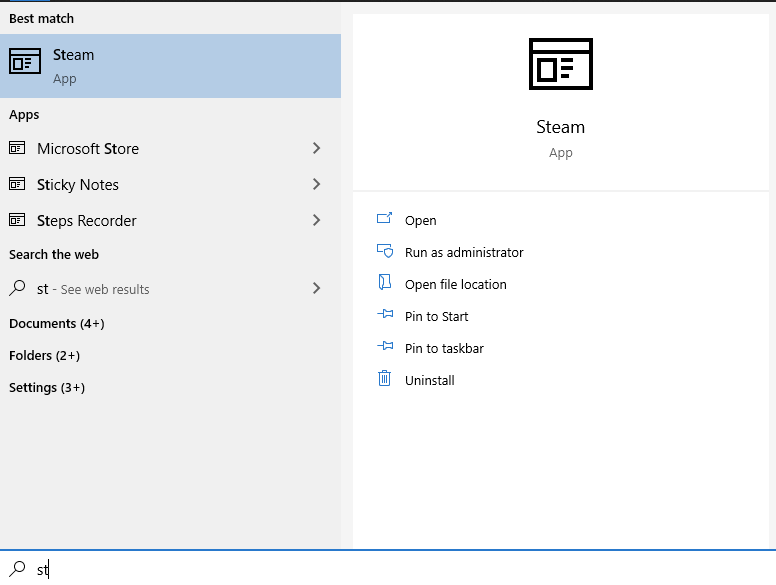The image size is (776, 585).
Task: Choose Uninstall for Steam
Action: point(430,381)
